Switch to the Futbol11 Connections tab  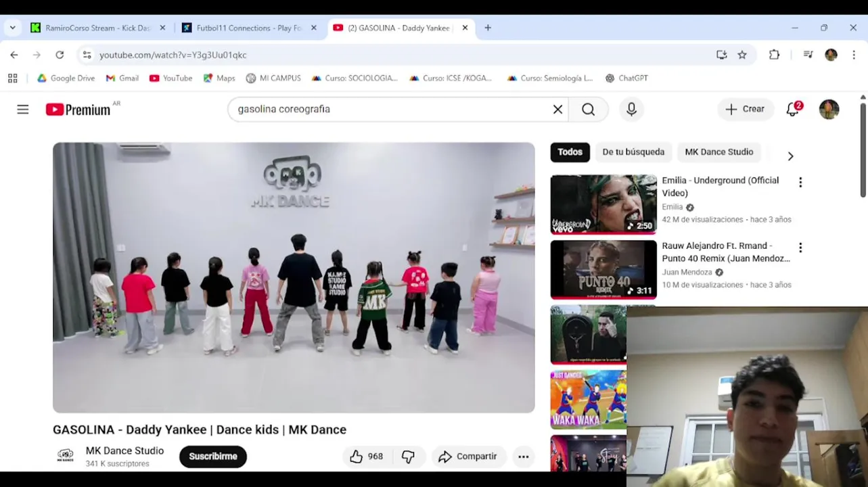coord(249,28)
